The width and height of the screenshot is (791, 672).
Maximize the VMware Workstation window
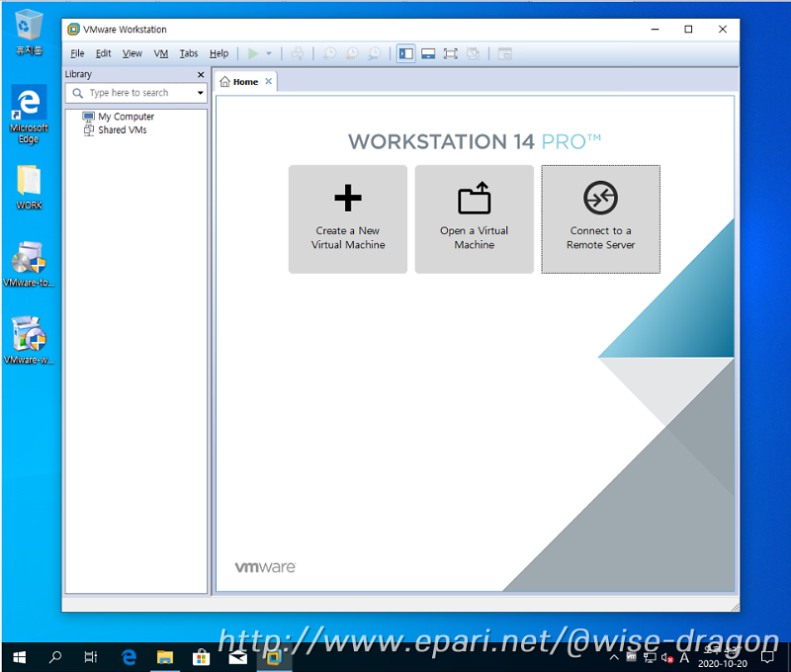688,30
